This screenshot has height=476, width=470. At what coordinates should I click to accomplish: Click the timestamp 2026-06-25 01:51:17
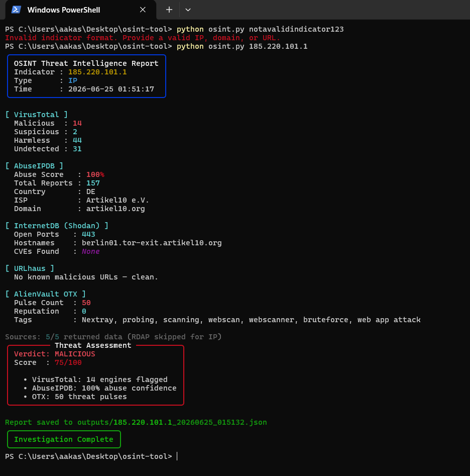pos(111,89)
